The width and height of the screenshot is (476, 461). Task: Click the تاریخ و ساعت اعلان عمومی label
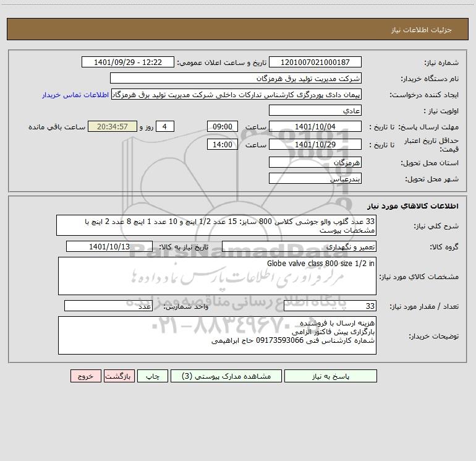click(222, 62)
